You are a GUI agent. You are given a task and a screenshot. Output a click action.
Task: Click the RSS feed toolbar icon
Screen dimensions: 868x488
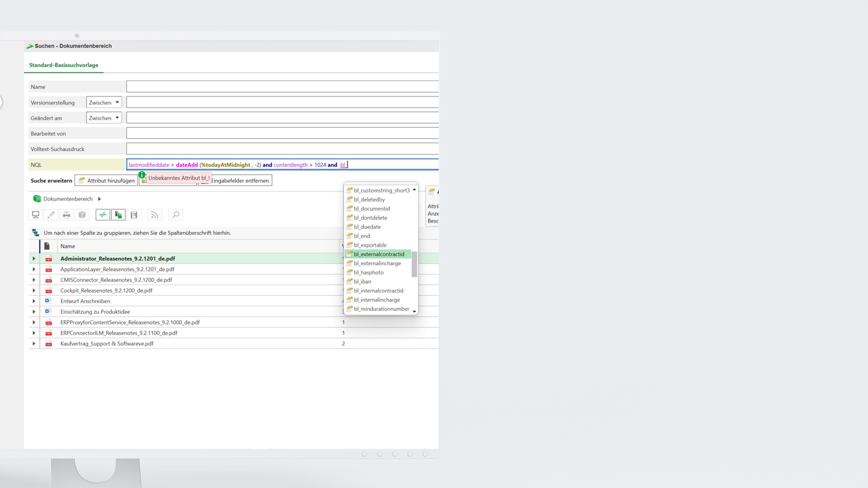[155, 215]
